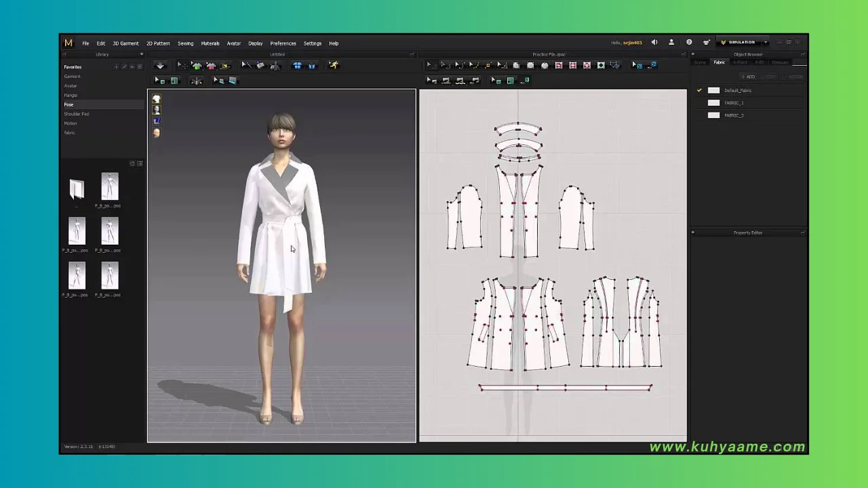Click the blue symmetric garment arrangement icon

pyautogui.click(x=297, y=66)
